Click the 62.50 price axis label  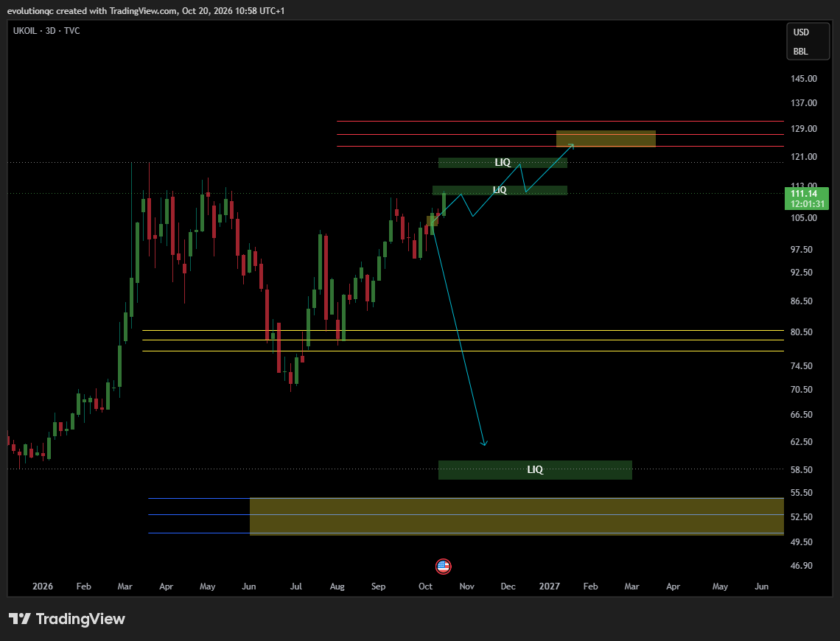click(x=802, y=442)
